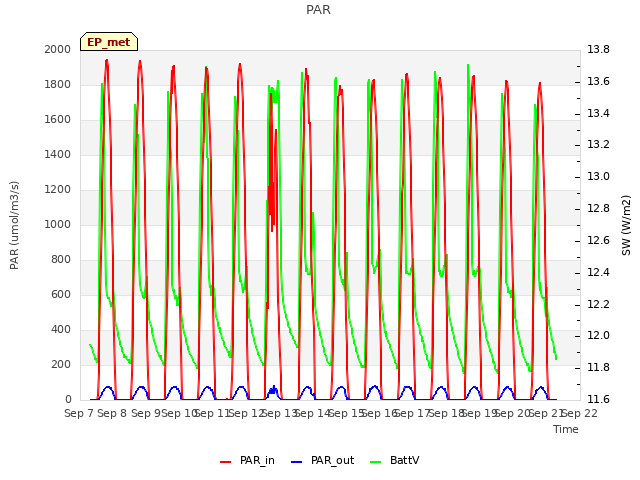Click the Sep 7 date tick
The image size is (640, 480).
click(x=79, y=413)
